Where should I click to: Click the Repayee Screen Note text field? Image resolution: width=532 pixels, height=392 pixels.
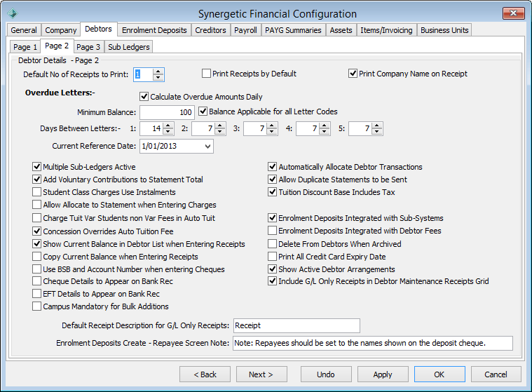coord(373,343)
